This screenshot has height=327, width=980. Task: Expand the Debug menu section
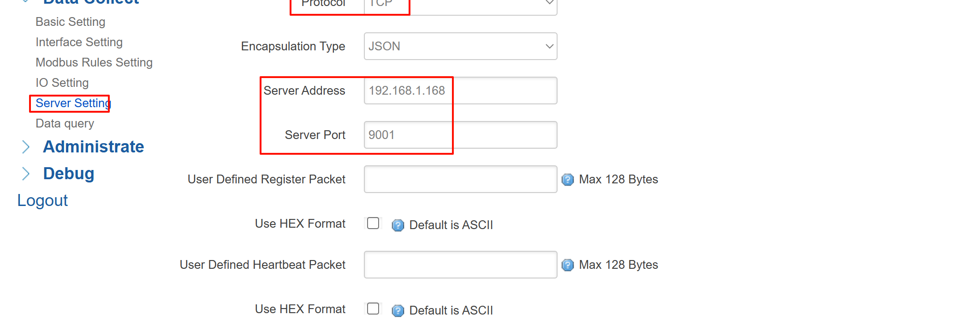(x=69, y=174)
